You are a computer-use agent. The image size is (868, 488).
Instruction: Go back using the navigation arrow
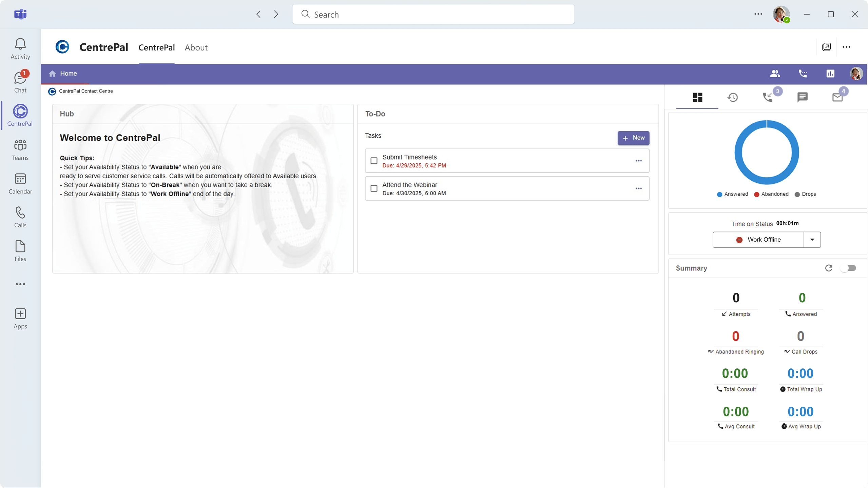coord(258,14)
